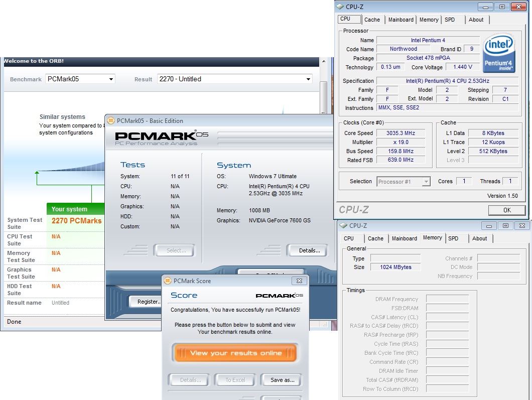Click the Core Voltage value 1.440 V
532x400 pixels.
462,67
